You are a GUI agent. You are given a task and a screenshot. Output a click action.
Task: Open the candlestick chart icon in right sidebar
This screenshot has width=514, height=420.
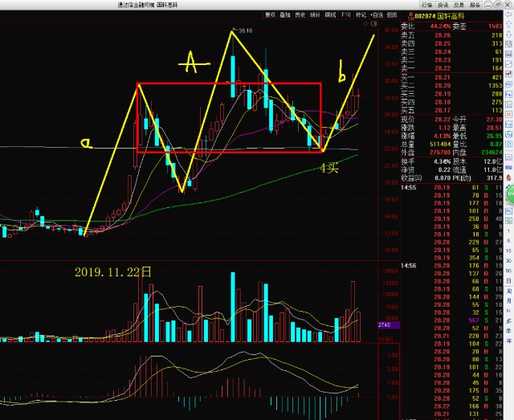click(509, 74)
